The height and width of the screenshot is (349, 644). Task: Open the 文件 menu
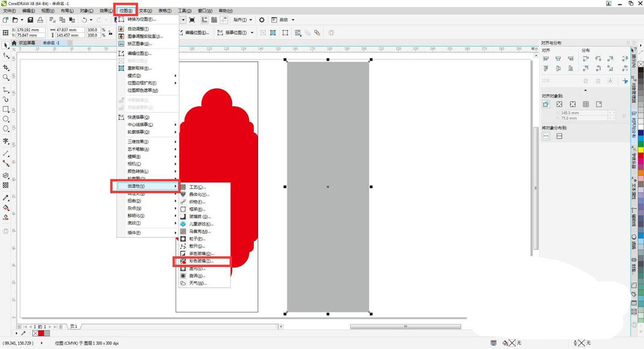(10, 11)
